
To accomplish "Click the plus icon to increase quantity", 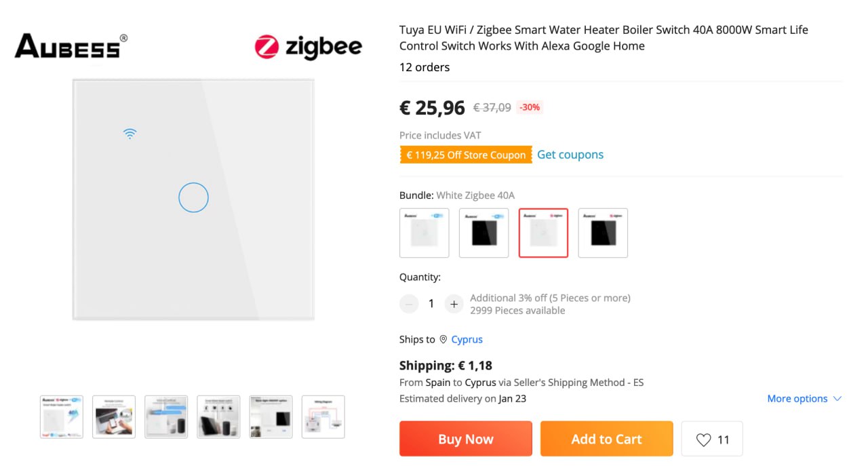I will tap(454, 304).
